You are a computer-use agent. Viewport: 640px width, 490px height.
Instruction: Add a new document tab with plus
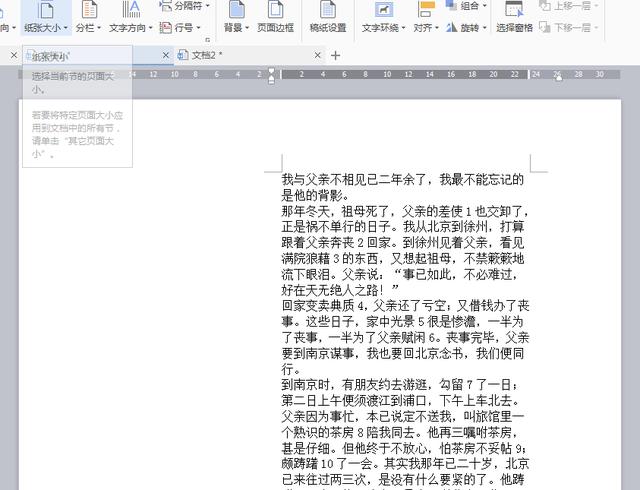(335, 56)
